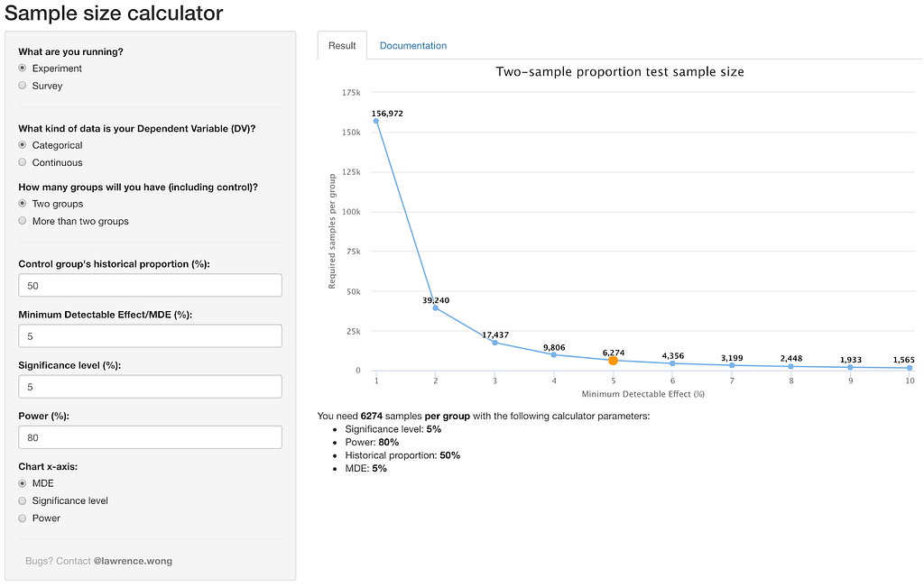This screenshot has height=587, width=924.
Task: Focus the Power percentage input field
Action: (x=150, y=437)
